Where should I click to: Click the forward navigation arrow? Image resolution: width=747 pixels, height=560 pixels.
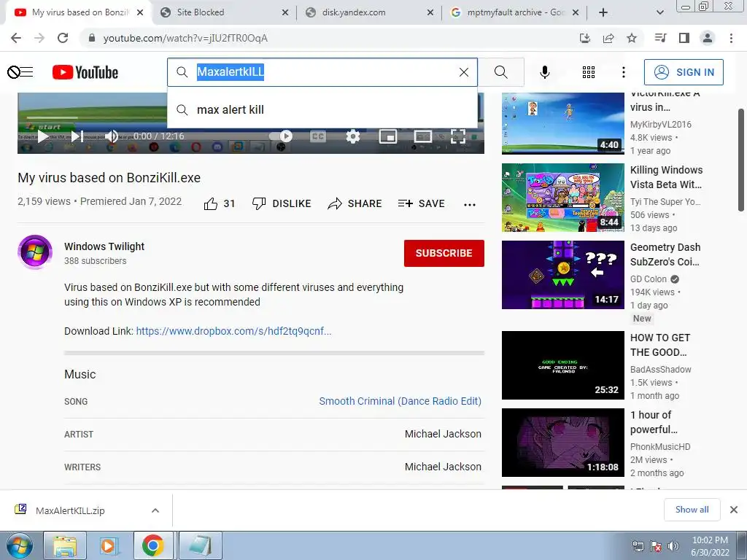(x=39, y=38)
